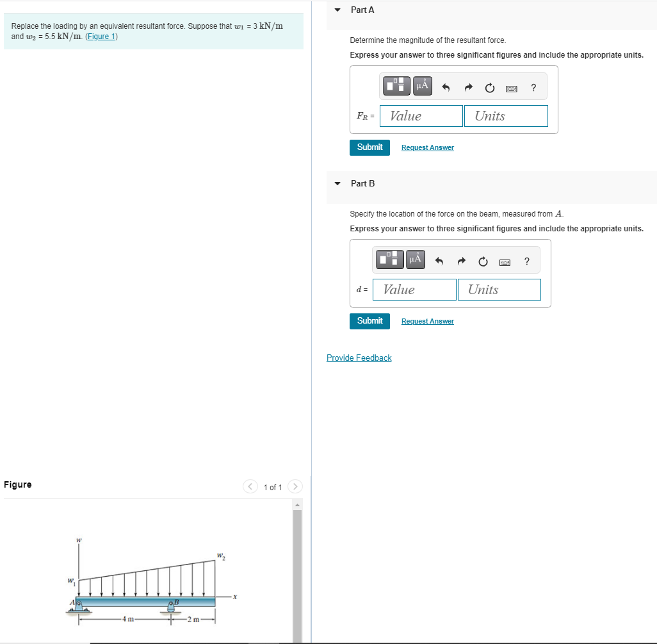Click the help question mark in Part B
The image size is (657, 644).
[526, 261]
